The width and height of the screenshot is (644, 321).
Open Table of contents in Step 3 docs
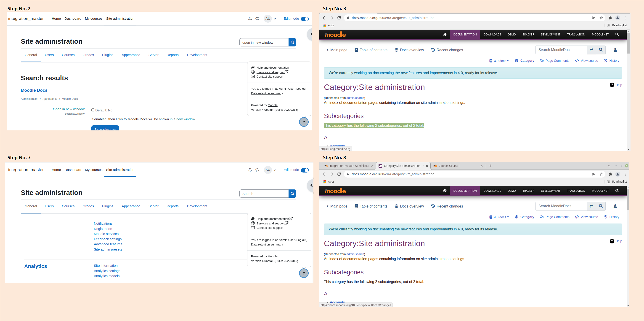pos(371,50)
